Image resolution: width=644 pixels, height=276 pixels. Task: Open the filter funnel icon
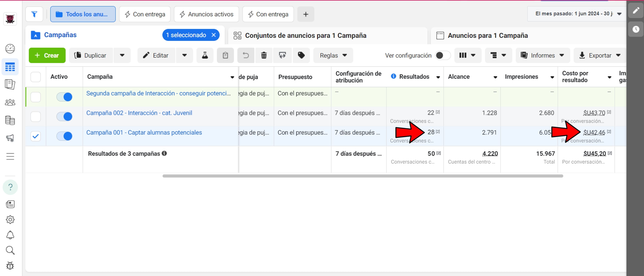[34, 14]
